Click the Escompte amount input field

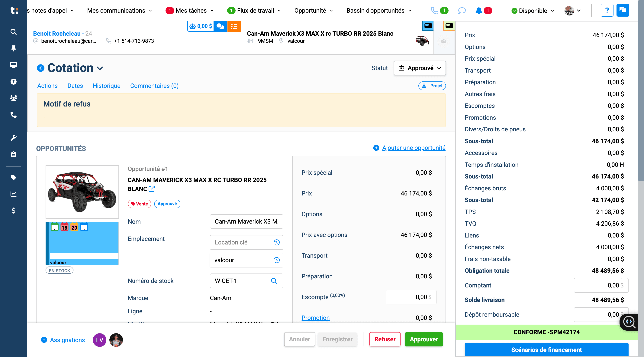411,297
